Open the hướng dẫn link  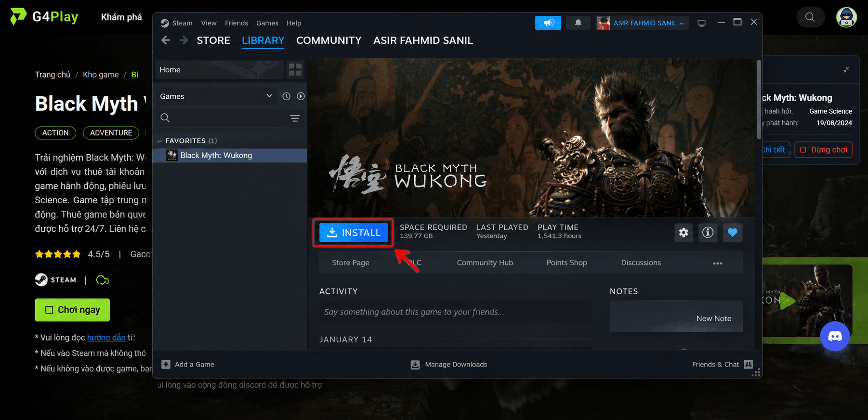(x=106, y=338)
